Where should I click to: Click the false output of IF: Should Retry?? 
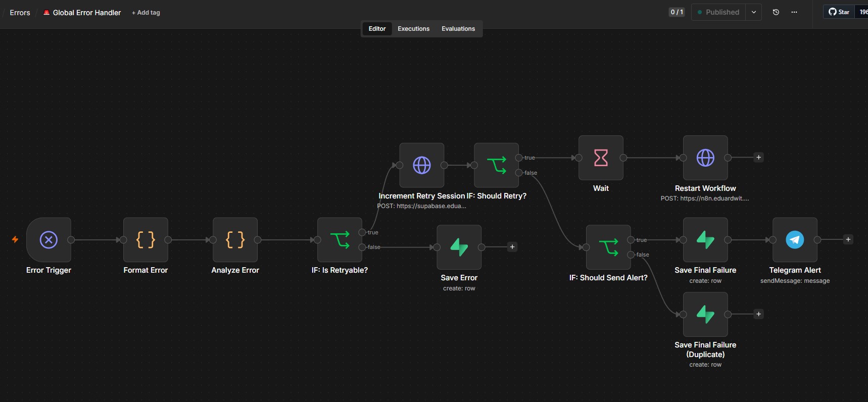[x=519, y=173]
